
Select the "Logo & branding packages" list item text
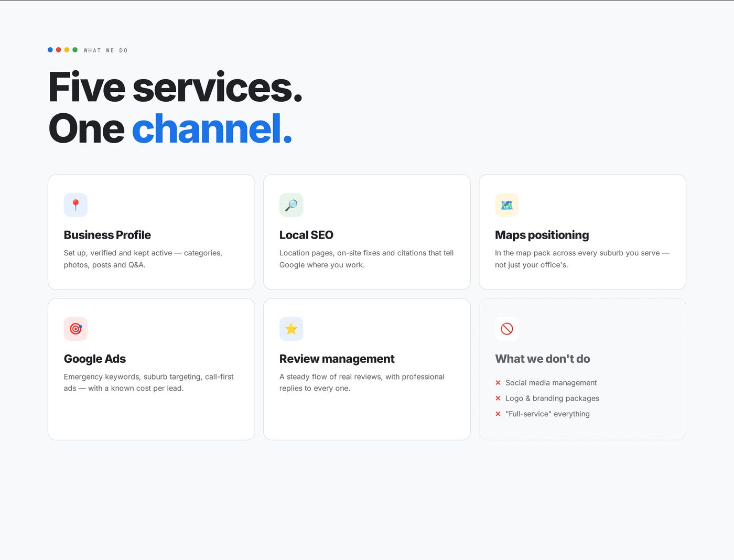[x=552, y=399]
